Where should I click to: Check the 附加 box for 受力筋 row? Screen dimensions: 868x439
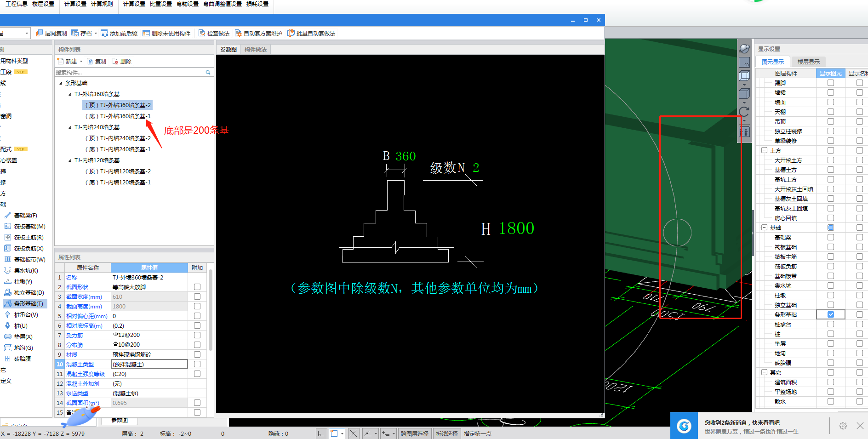[197, 335]
